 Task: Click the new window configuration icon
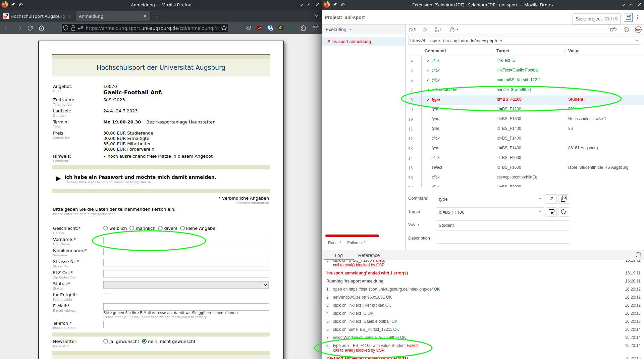564,199
